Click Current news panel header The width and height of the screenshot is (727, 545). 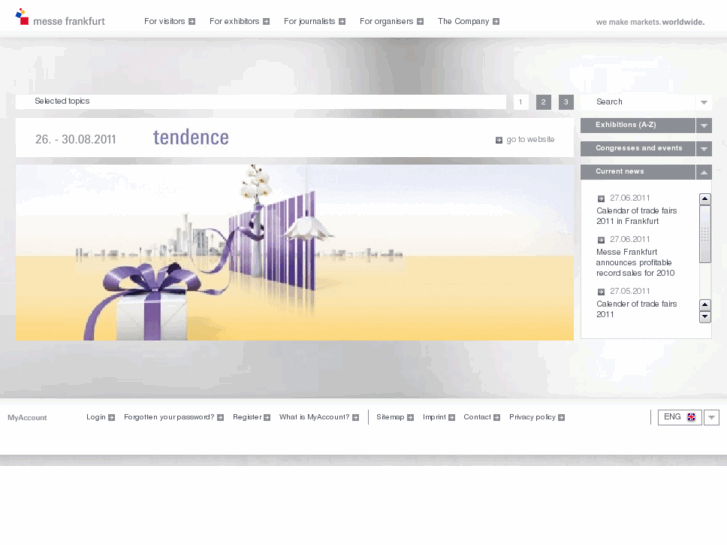pos(638,172)
